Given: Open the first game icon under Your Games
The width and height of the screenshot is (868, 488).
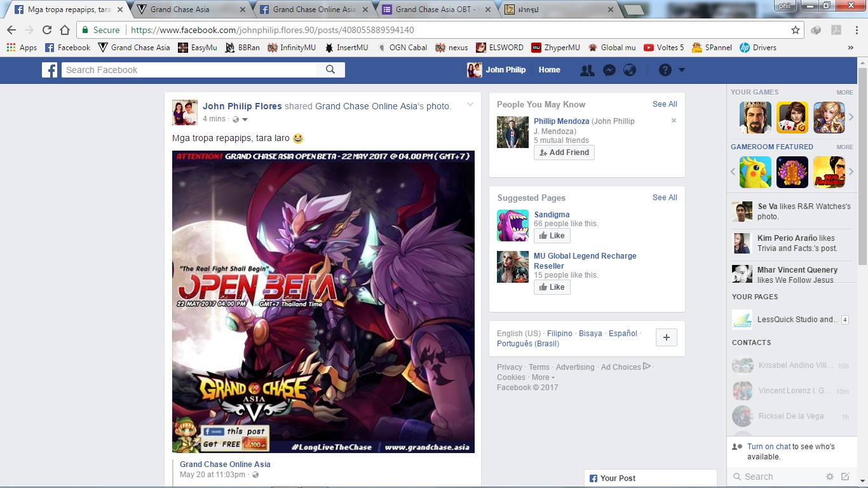Looking at the screenshot, I should click(x=756, y=118).
